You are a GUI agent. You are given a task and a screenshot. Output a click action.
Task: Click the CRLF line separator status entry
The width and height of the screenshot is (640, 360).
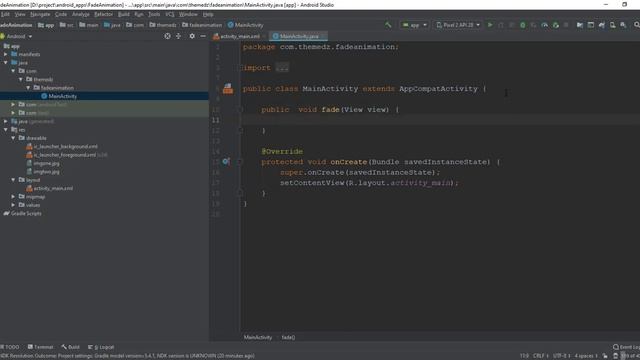(x=540, y=356)
